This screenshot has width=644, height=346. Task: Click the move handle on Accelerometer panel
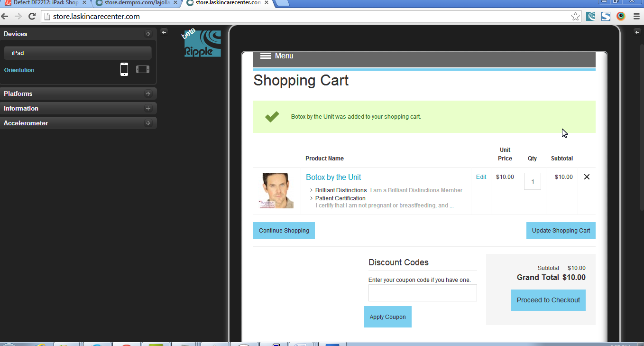pos(148,123)
